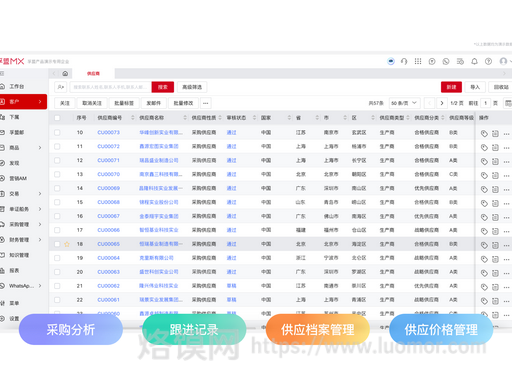The height and width of the screenshot is (384, 512).
Task: Click the red 新建 button
Action: coord(451,87)
